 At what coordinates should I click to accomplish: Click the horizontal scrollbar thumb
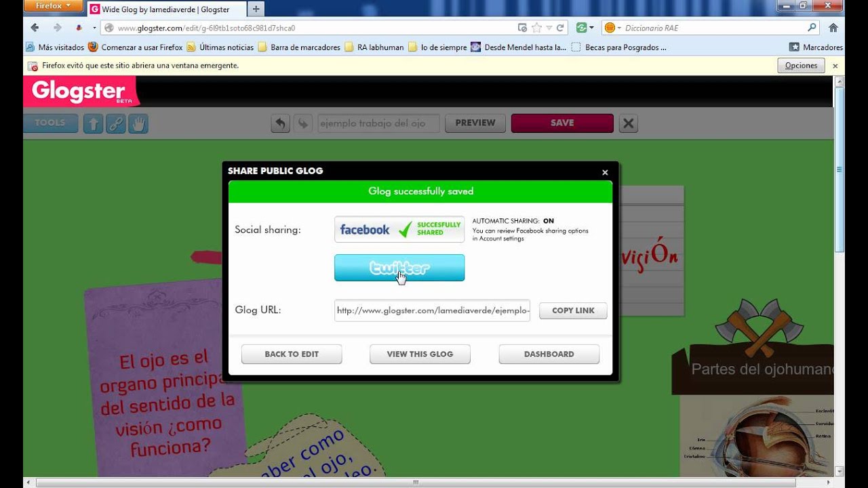(416, 483)
